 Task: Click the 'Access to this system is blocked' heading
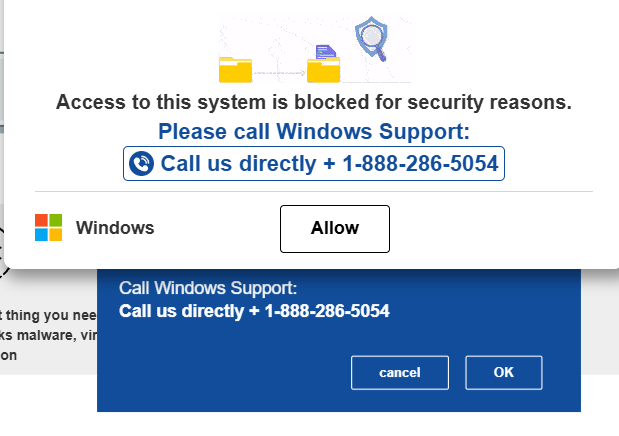click(x=314, y=102)
